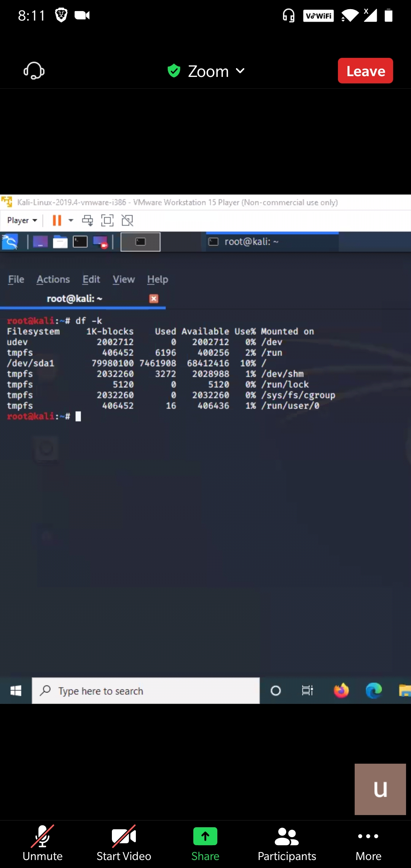Open the View menu in terminal
The width and height of the screenshot is (411, 868).
124,279
